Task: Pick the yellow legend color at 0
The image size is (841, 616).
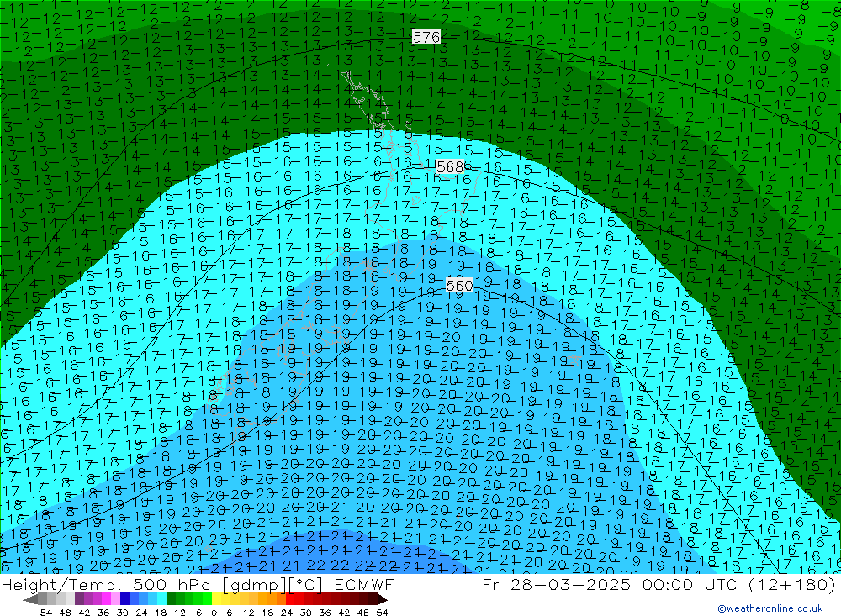Action: click(217, 599)
